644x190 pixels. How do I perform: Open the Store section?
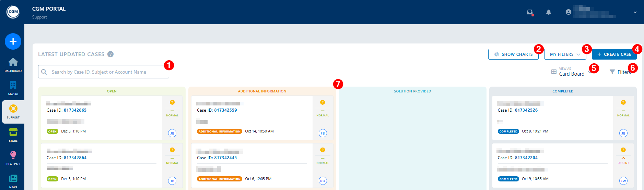click(x=13, y=135)
